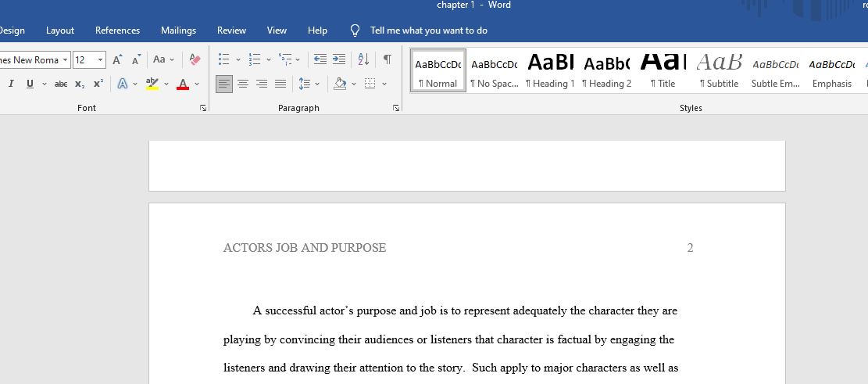Viewport: 868px width, 384px height.
Task: Expand font color dropdown arrow
Action: [x=197, y=84]
